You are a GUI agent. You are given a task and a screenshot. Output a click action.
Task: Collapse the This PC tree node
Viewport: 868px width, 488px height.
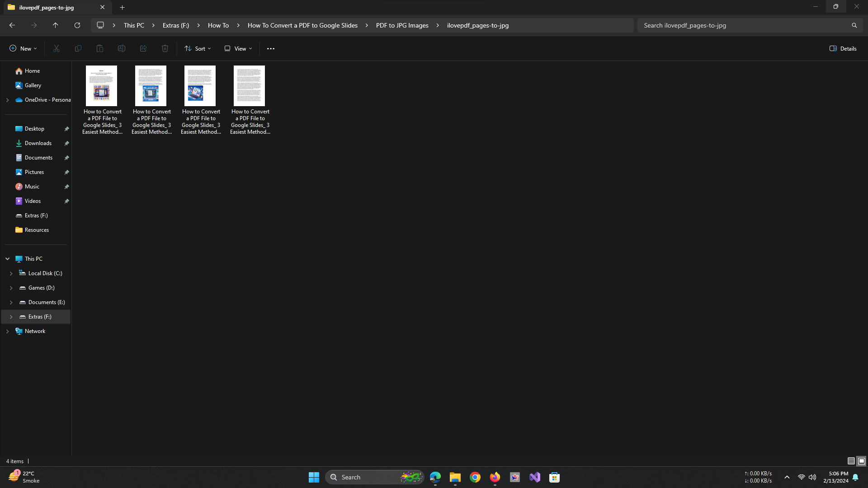click(x=8, y=259)
